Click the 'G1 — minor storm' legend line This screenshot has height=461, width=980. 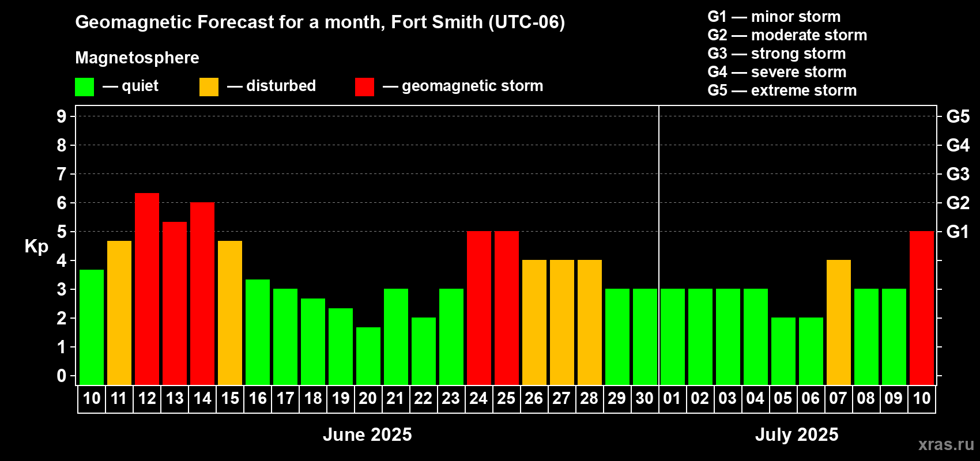pos(774,17)
